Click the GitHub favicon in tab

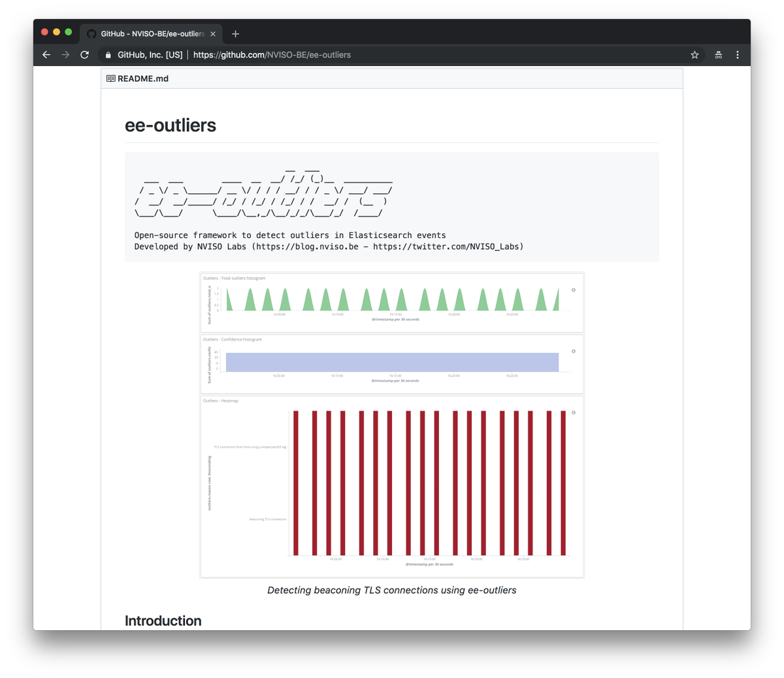click(91, 34)
